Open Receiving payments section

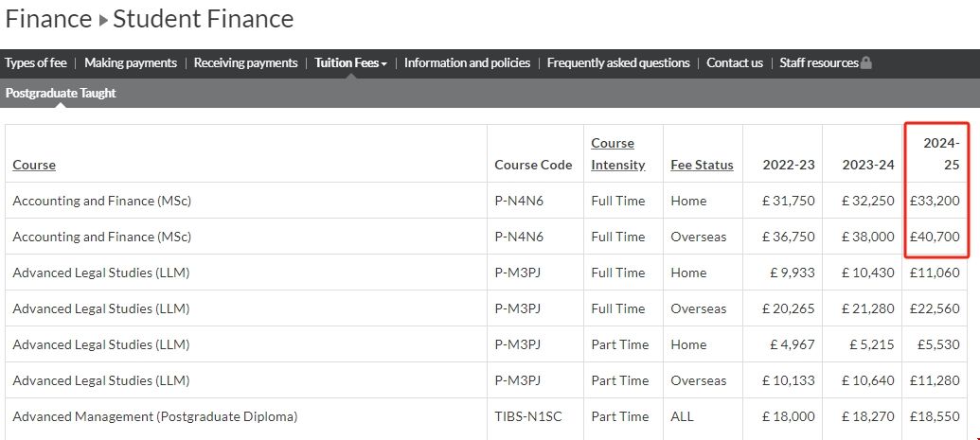[x=245, y=63]
